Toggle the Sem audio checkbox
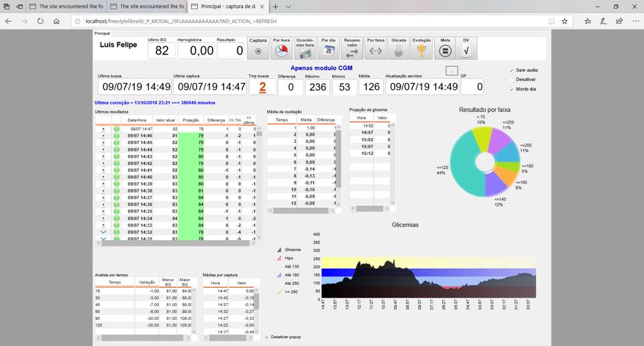The height and width of the screenshot is (346, 644). click(x=512, y=70)
